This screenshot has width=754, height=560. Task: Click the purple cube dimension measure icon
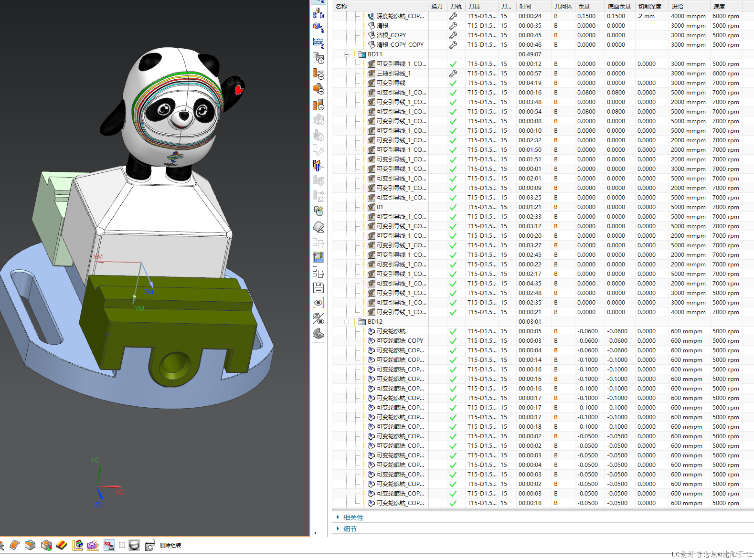pos(93,545)
